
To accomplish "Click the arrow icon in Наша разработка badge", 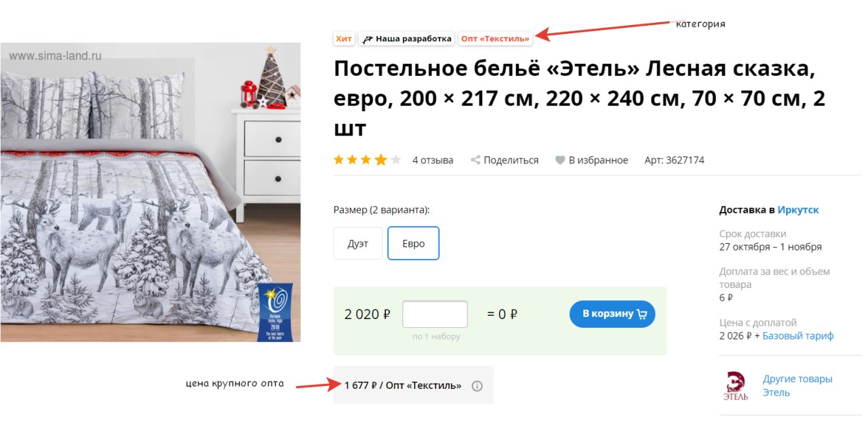I will (x=368, y=39).
